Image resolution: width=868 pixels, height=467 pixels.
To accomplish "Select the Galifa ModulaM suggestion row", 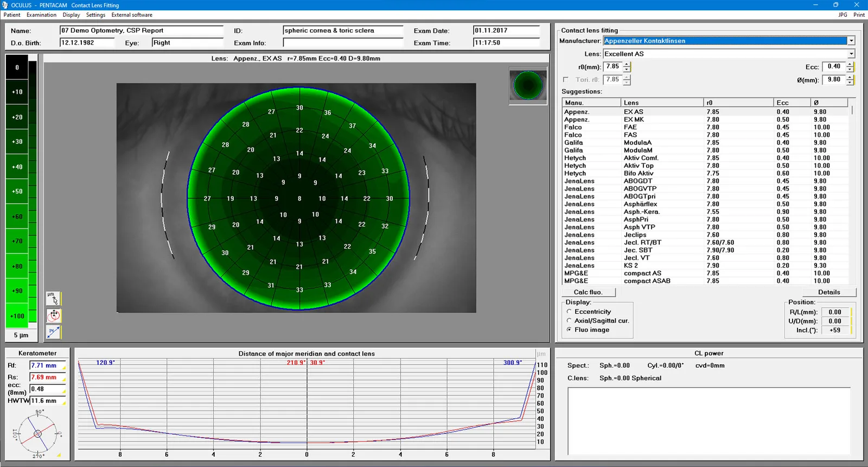I will click(705, 150).
